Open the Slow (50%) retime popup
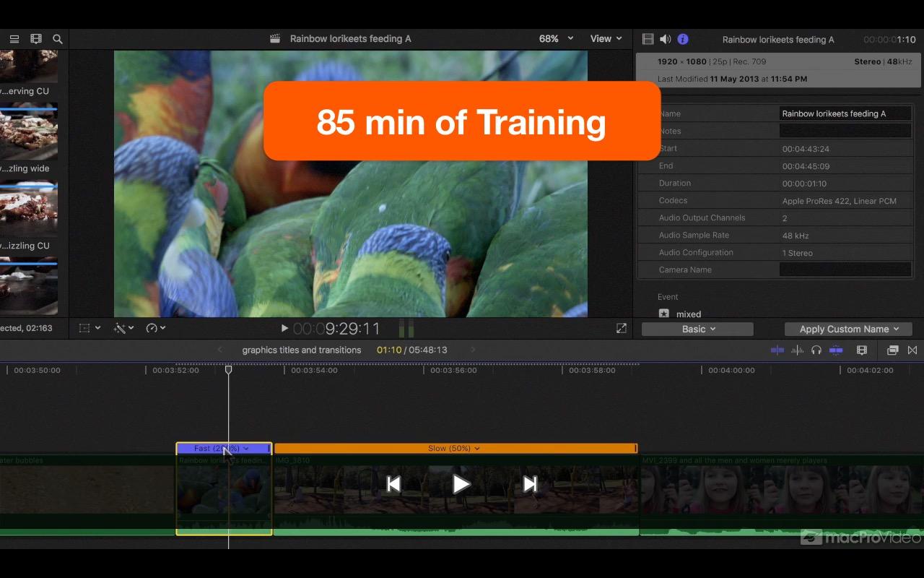 pyautogui.click(x=453, y=448)
